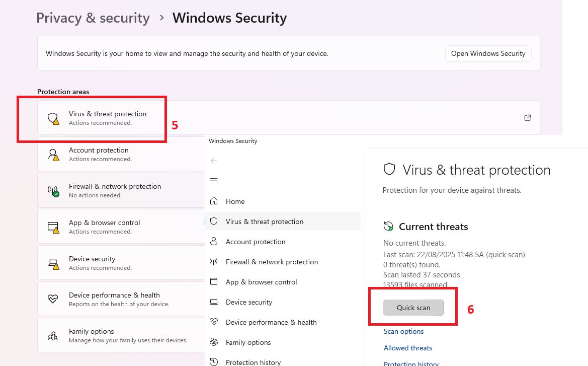The width and height of the screenshot is (588, 366).
Task: Click the Current threats scan icon
Action: point(388,227)
